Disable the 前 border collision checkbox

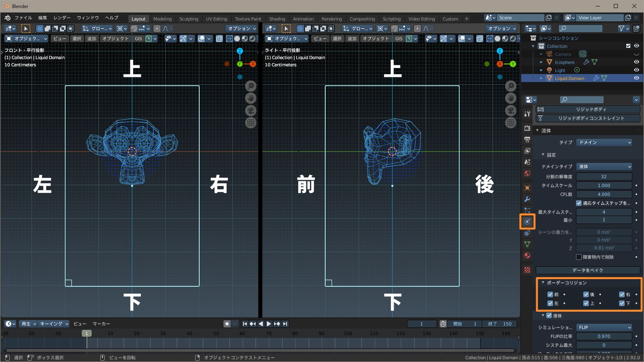550,294
